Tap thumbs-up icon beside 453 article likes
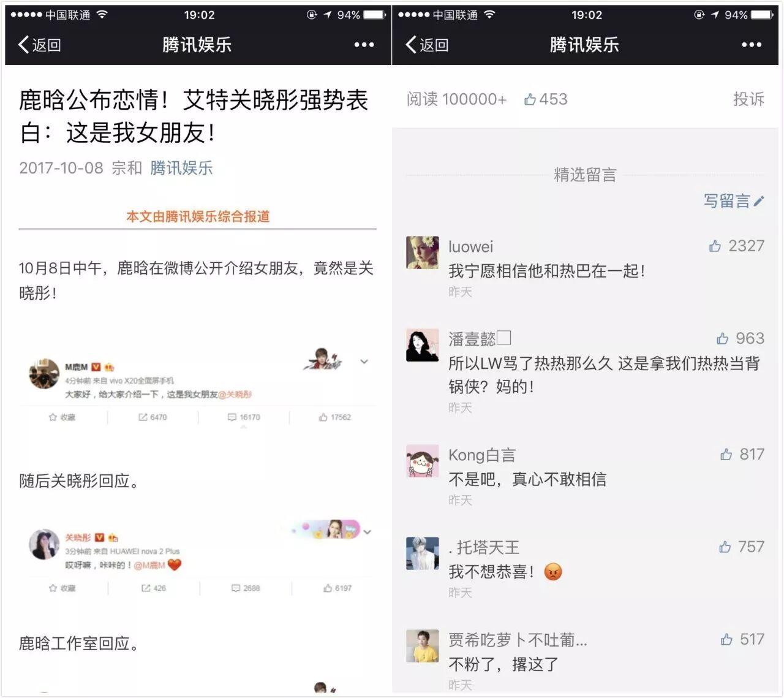This screenshot has width=784, height=698. pyautogui.click(x=530, y=99)
